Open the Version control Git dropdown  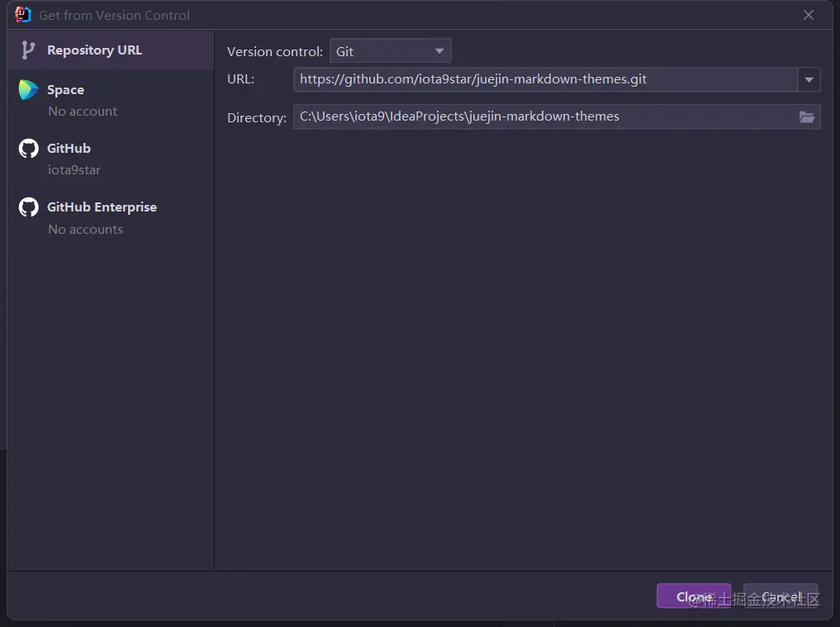click(390, 51)
